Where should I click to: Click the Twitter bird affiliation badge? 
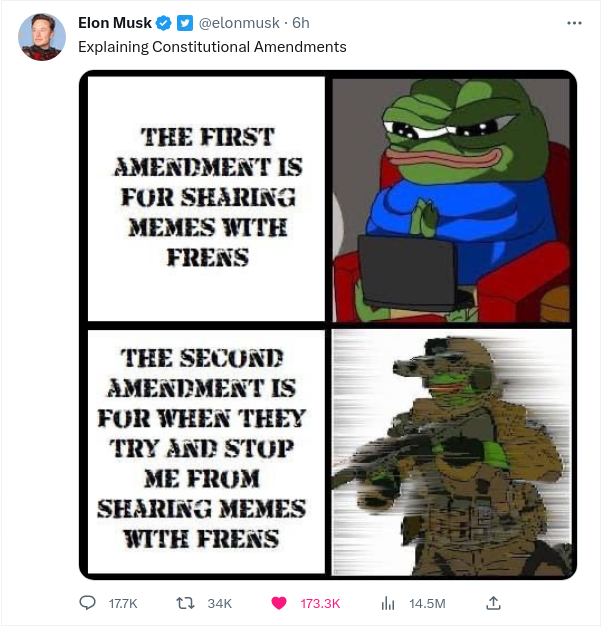[185, 23]
